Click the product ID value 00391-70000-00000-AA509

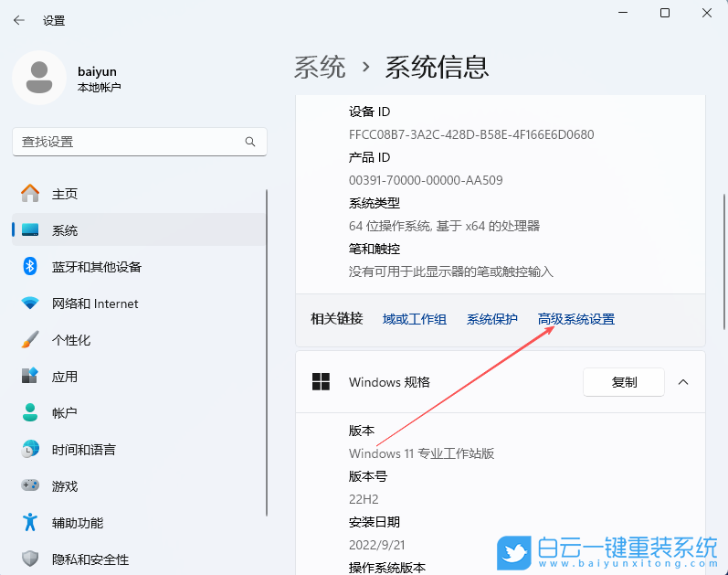click(x=426, y=180)
